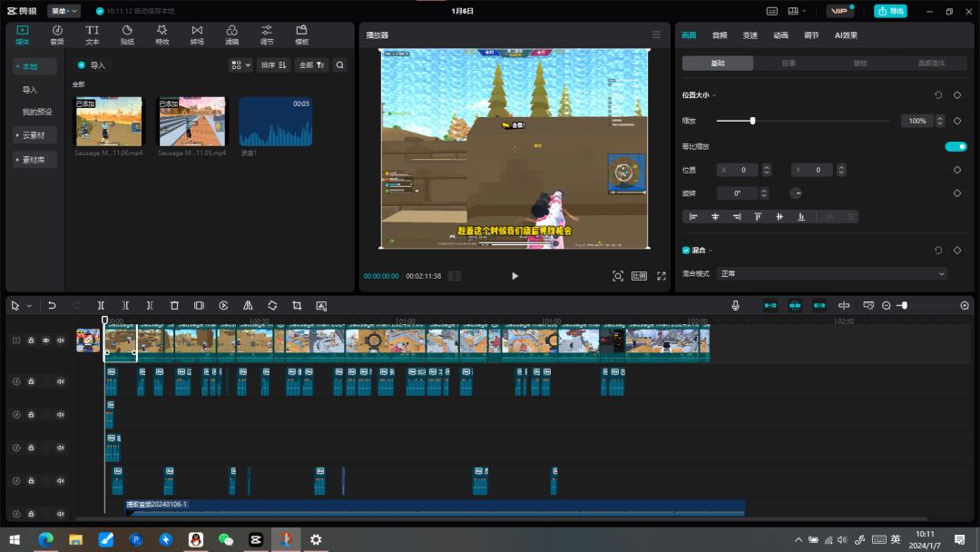Viewport: 980px width, 552px height.
Task: Lock the main video track
Action: pos(31,340)
